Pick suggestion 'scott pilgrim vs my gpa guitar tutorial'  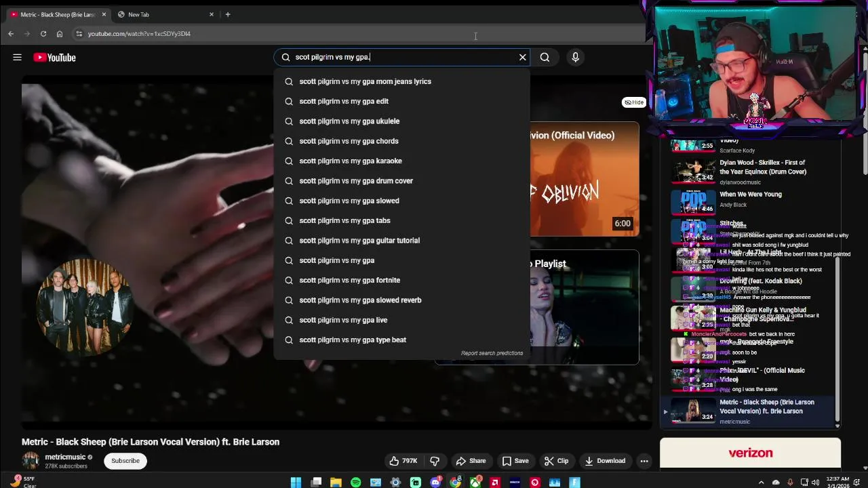pyautogui.click(x=401, y=241)
